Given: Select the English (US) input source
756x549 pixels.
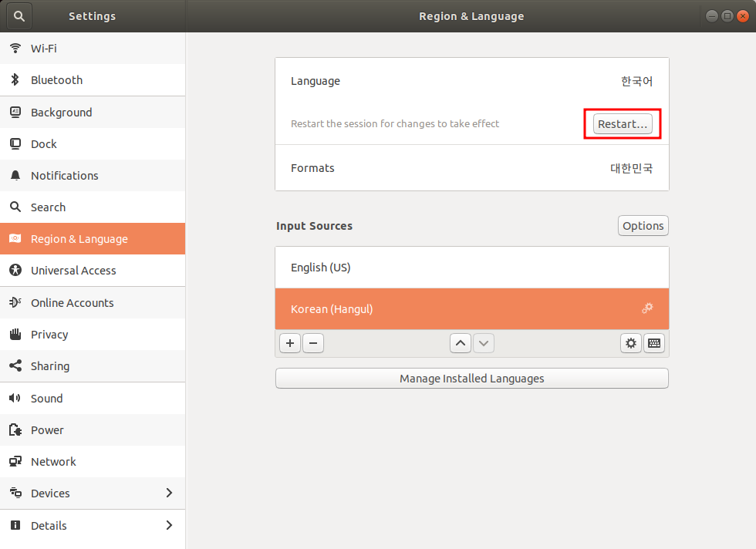Looking at the screenshot, I should 472,268.
